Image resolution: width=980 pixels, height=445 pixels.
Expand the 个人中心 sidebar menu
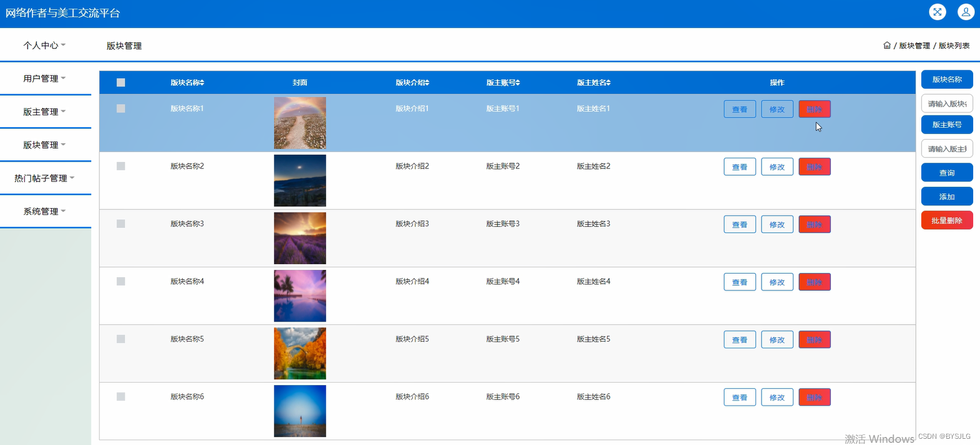tap(45, 45)
